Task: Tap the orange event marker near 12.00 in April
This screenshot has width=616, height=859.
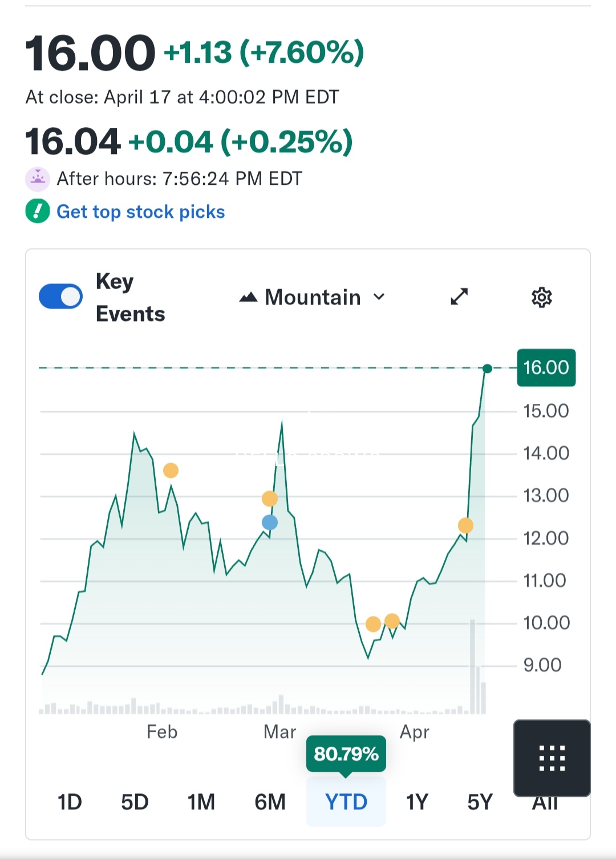Action: [465, 525]
